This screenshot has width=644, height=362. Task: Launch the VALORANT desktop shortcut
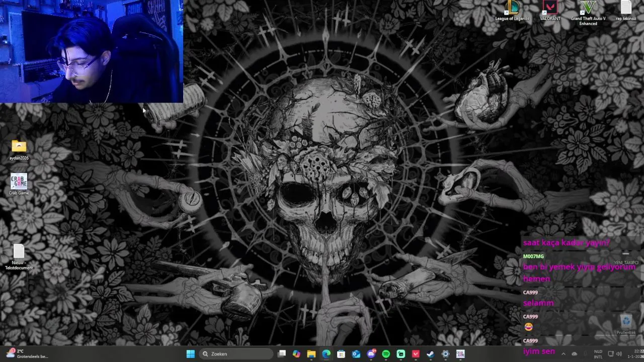coord(550,11)
